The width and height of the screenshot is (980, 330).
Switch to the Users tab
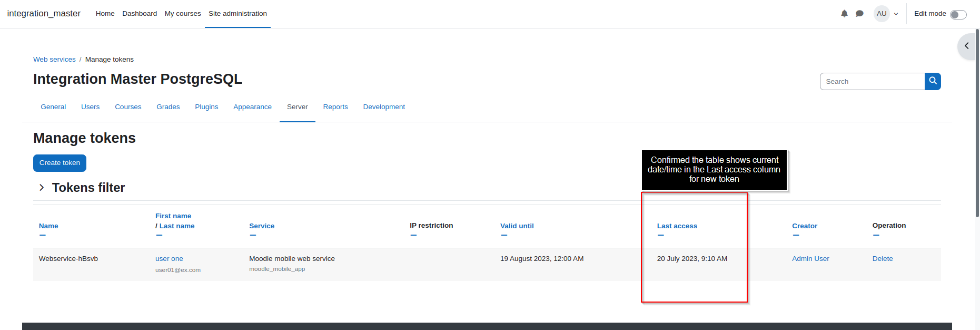[90, 107]
